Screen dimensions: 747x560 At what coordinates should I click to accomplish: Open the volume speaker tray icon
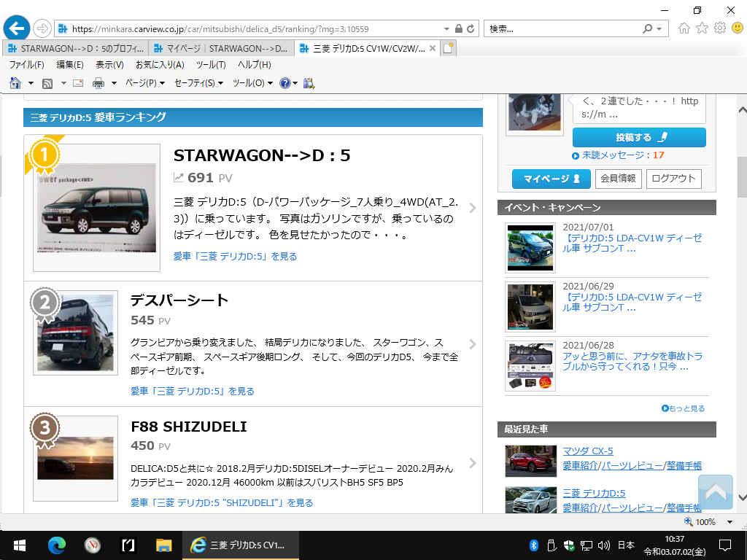(x=603, y=545)
